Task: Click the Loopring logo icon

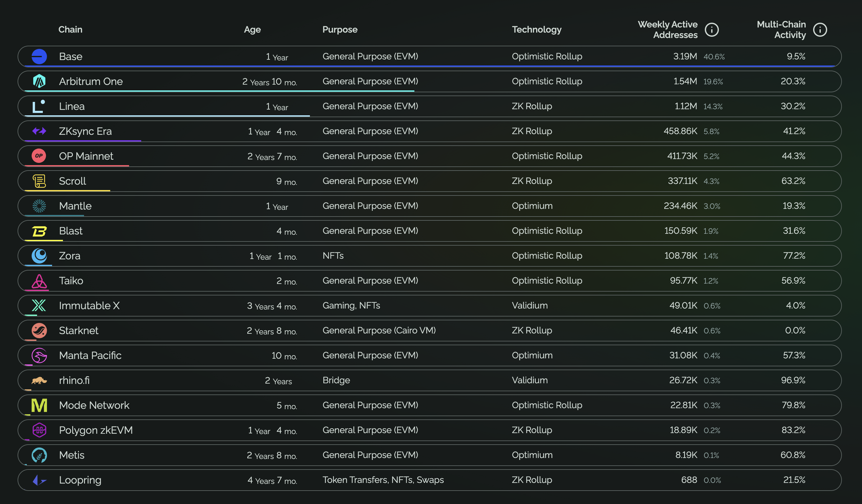Action: pos(39,480)
